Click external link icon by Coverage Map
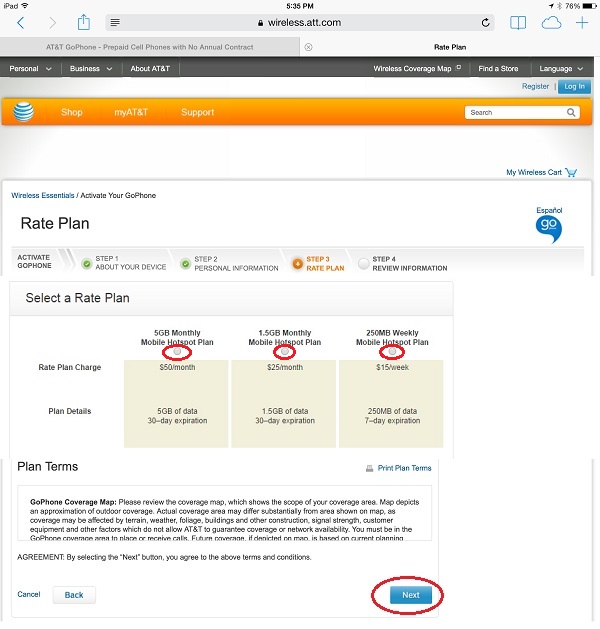The image size is (600, 629). pyautogui.click(x=458, y=67)
